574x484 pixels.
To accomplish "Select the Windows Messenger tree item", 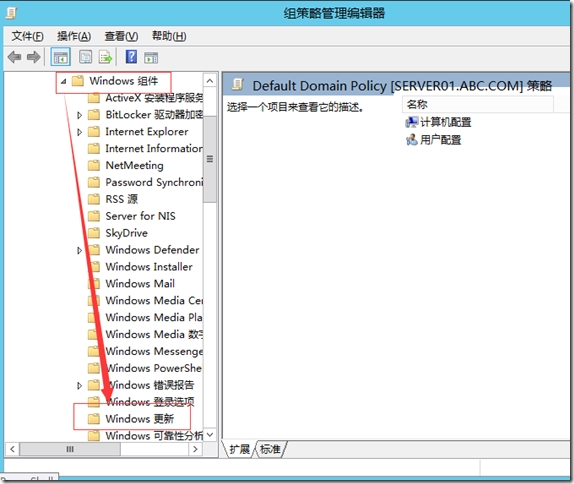I will [x=154, y=351].
